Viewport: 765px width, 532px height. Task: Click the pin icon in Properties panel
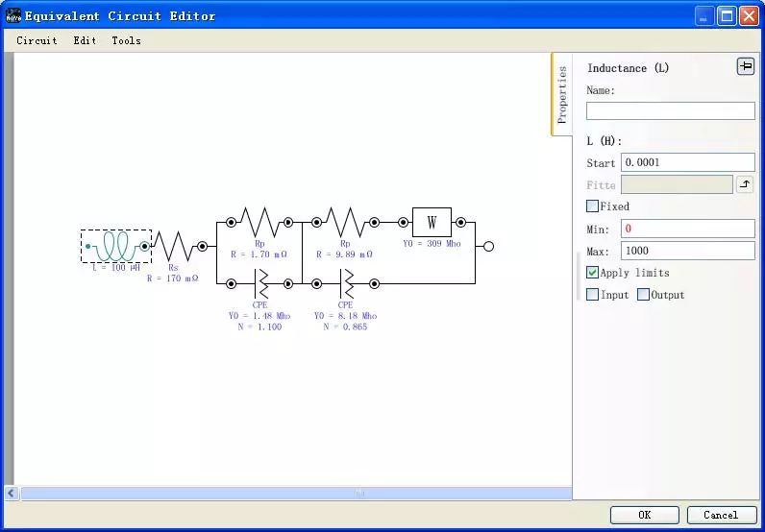point(746,66)
